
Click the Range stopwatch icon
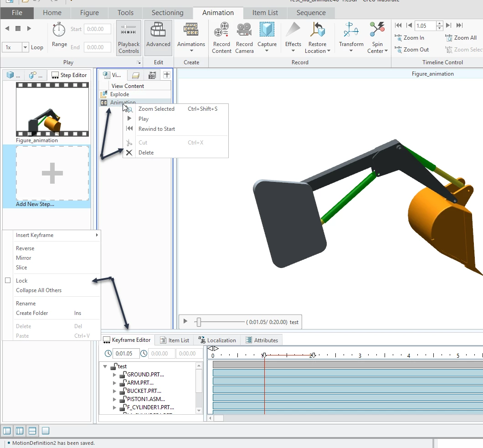[x=59, y=30]
